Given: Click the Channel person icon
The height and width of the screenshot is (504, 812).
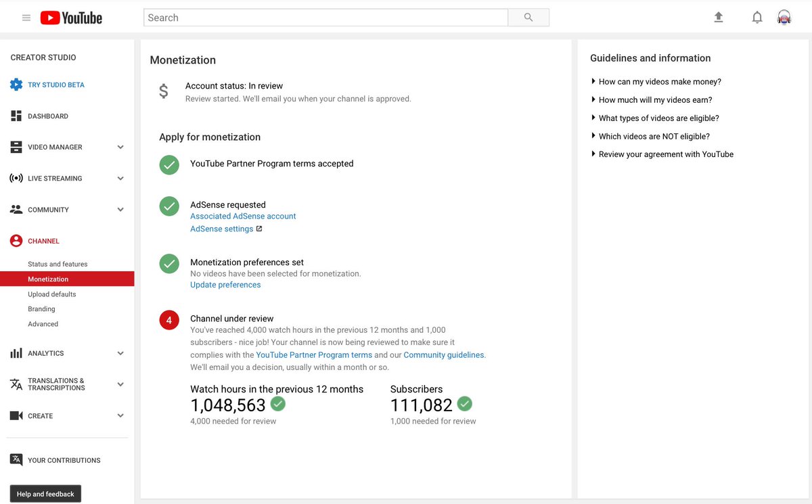Looking at the screenshot, I should pos(16,241).
